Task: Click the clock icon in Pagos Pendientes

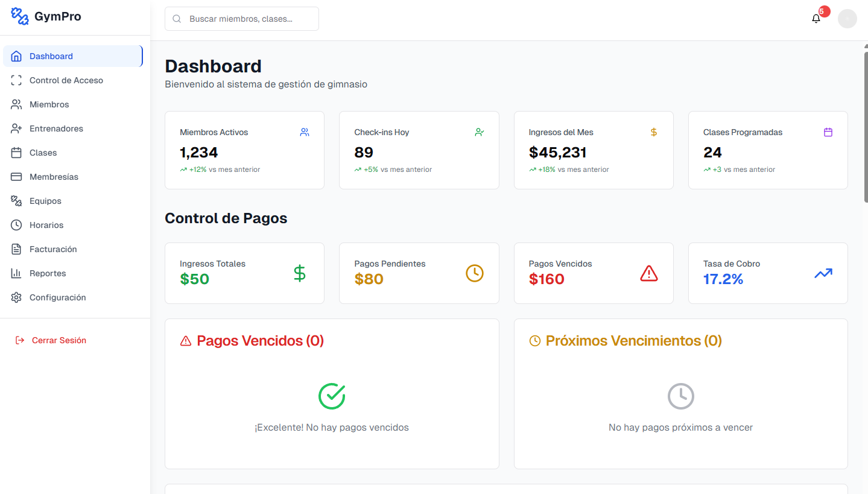Action: pyautogui.click(x=474, y=273)
